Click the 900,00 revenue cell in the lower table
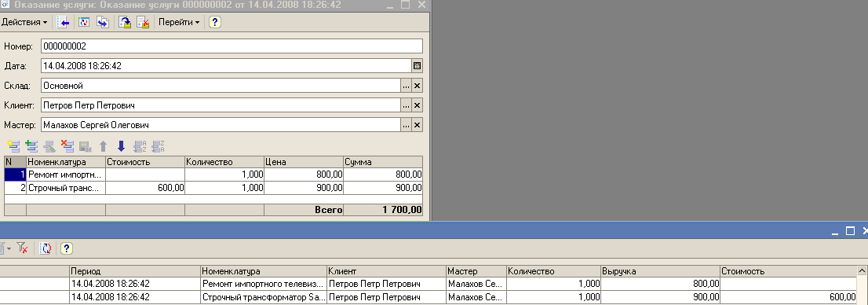This screenshot has height=305, width=868. point(660,297)
